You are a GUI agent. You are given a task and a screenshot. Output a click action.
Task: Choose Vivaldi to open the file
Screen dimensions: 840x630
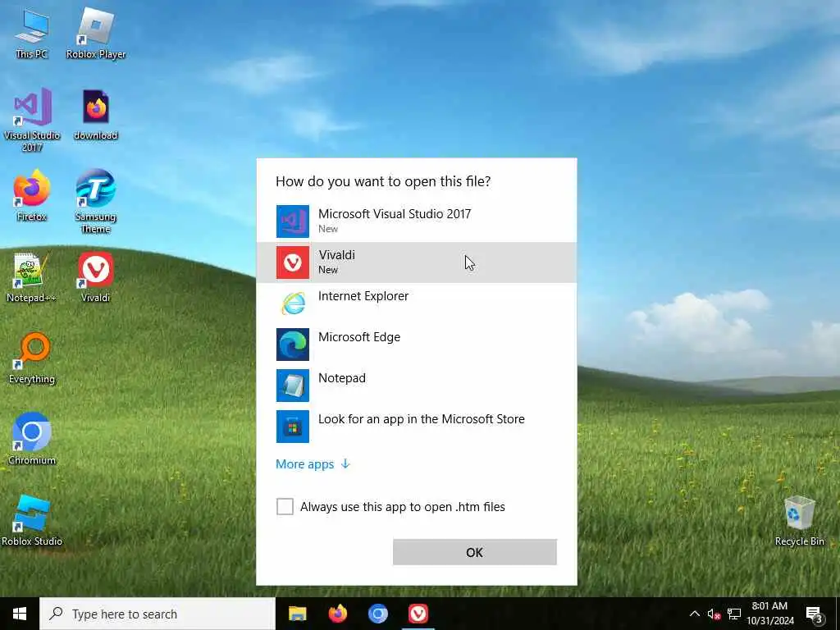tap(416, 262)
